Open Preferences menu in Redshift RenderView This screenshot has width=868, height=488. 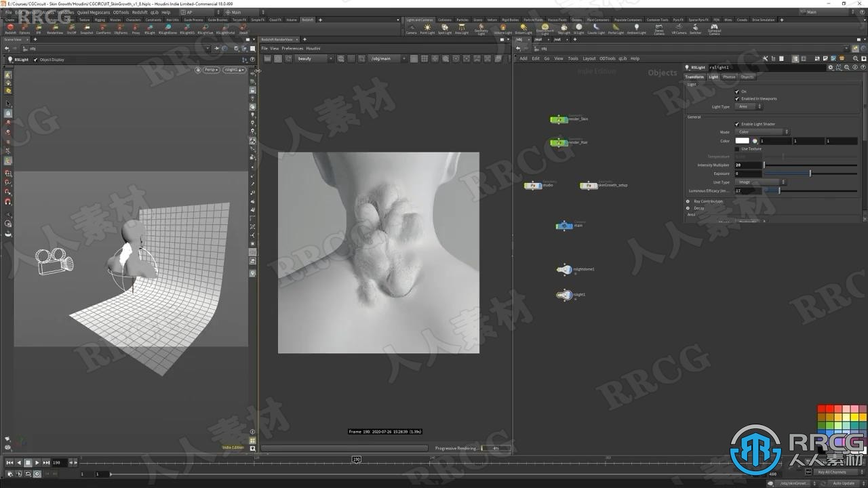292,49
